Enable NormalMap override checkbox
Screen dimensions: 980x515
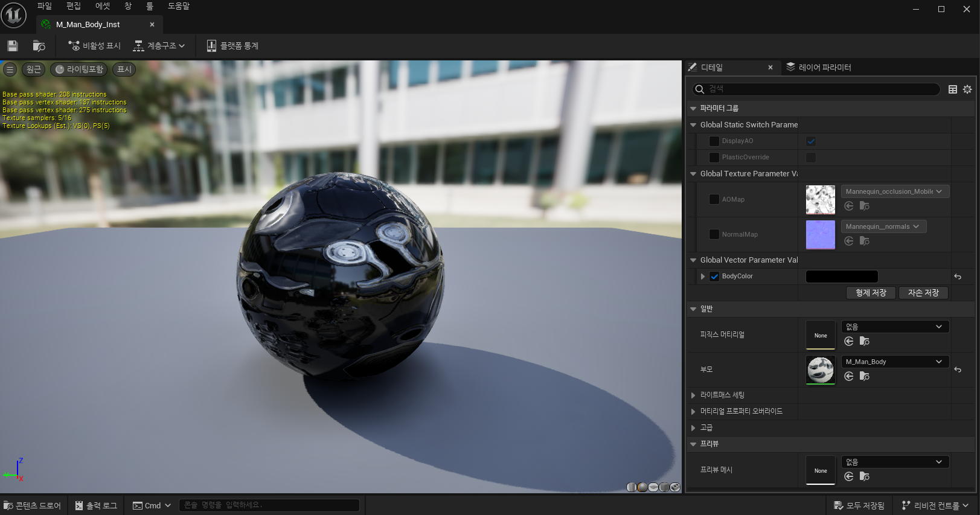(x=714, y=234)
